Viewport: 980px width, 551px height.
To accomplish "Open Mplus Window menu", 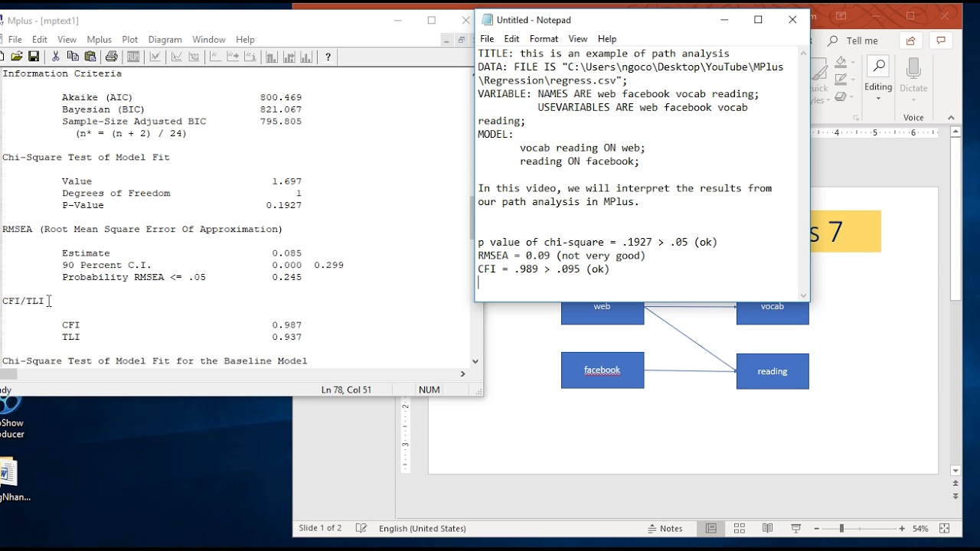I will tap(209, 40).
